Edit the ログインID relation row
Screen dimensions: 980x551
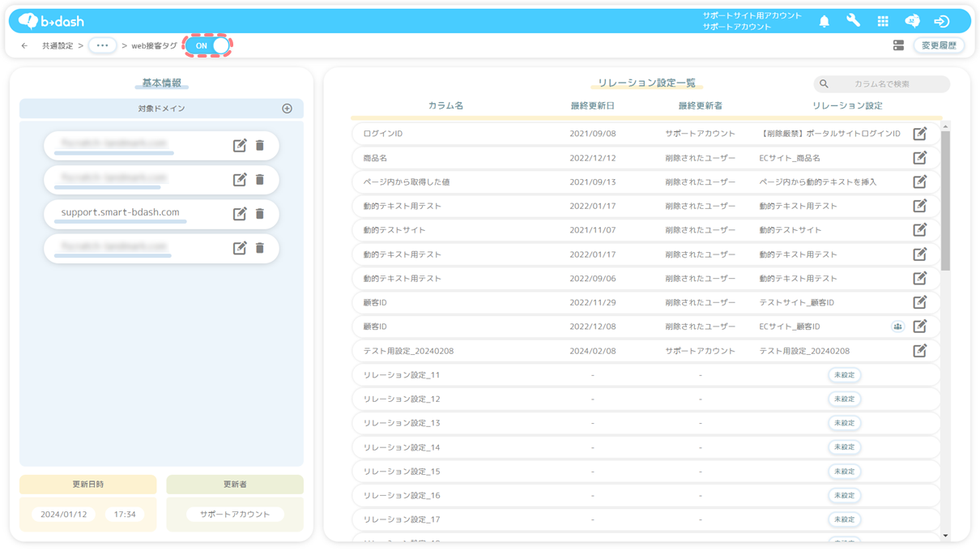[x=920, y=134]
